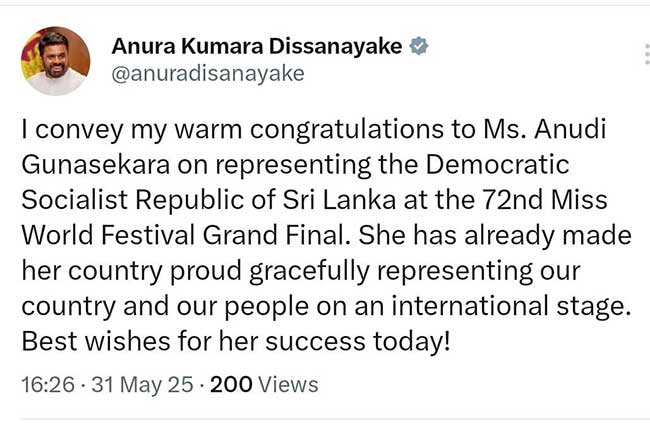Screen dimensions: 650x432
Task: Open the 200 Views count
Action: (256, 384)
